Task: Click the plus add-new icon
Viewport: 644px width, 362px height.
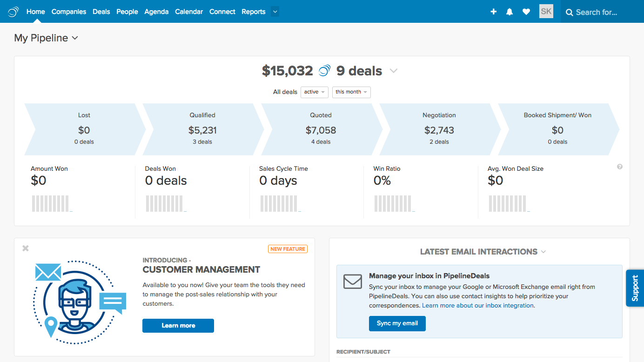Action: click(x=494, y=12)
